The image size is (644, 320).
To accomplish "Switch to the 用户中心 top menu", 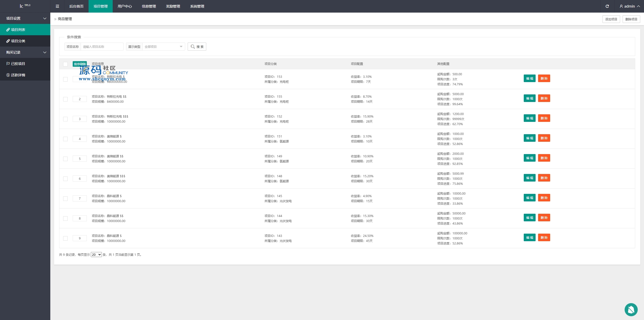I will (125, 6).
